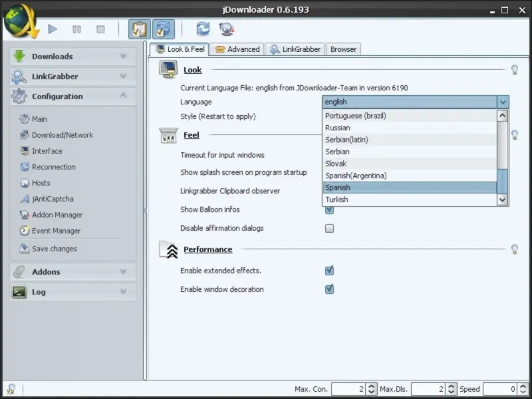Expand the LinkGrabber sidebar panel chevron
The height and width of the screenshot is (399, 532).
123,76
